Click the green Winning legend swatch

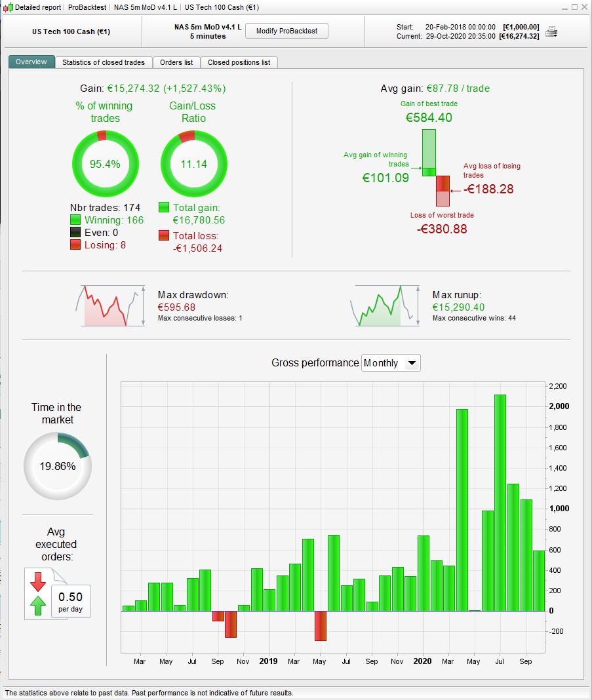pyautogui.click(x=75, y=220)
